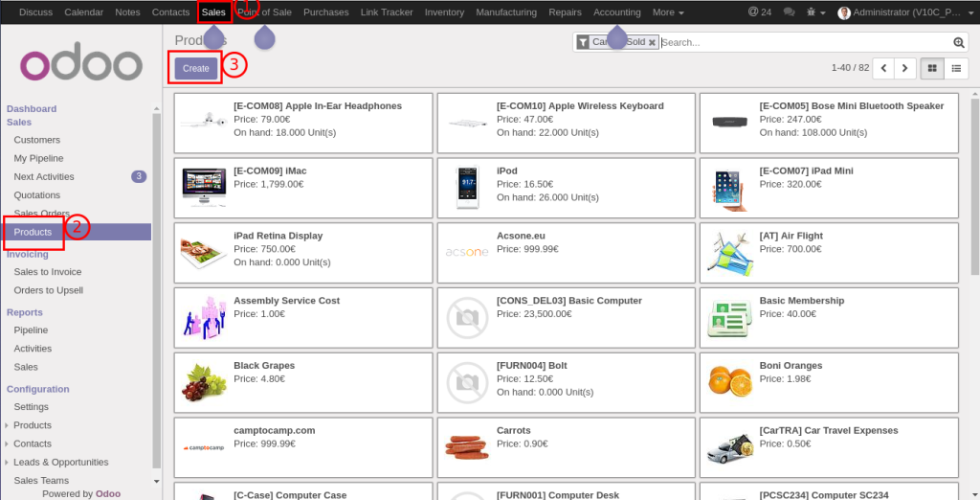Open Basic Membership card image
Screen dimensions: 980x500
point(729,317)
